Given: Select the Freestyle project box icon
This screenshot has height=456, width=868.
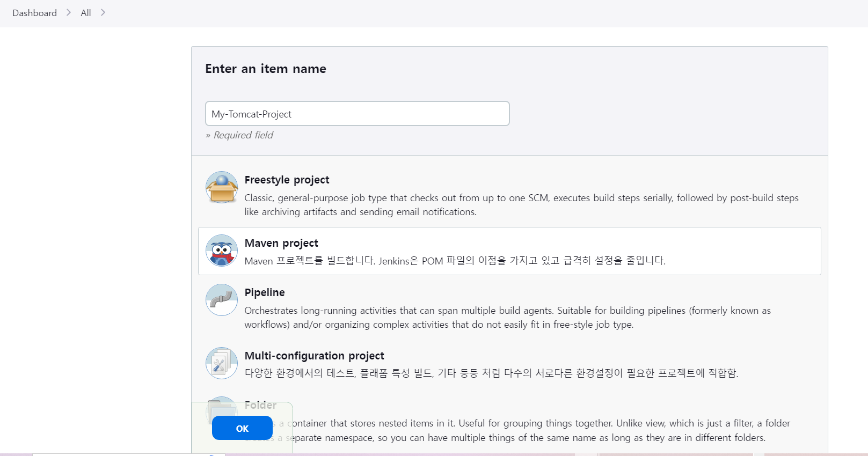Looking at the screenshot, I should tap(222, 187).
